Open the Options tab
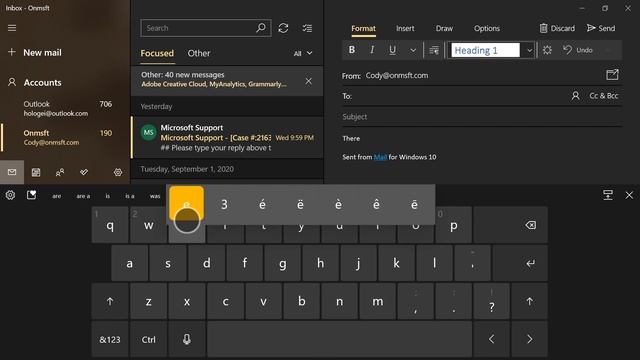The image size is (640, 360). [x=487, y=28]
